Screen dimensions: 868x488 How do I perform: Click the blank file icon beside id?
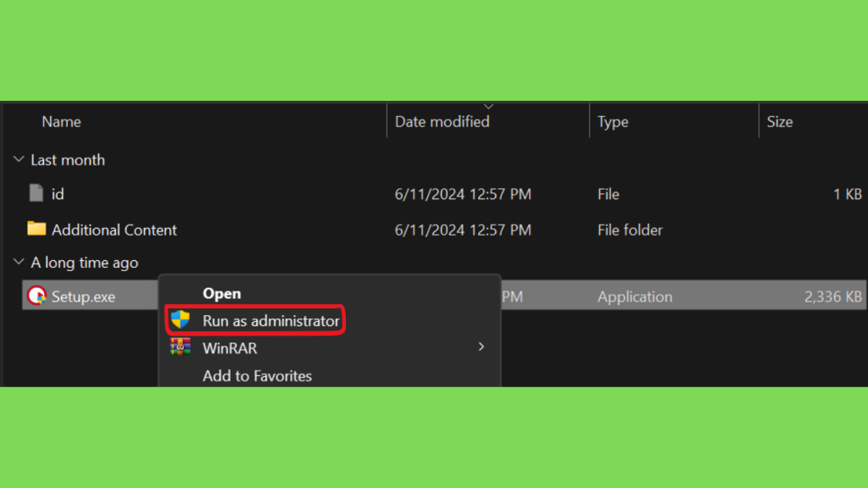pyautogui.click(x=36, y=193)
